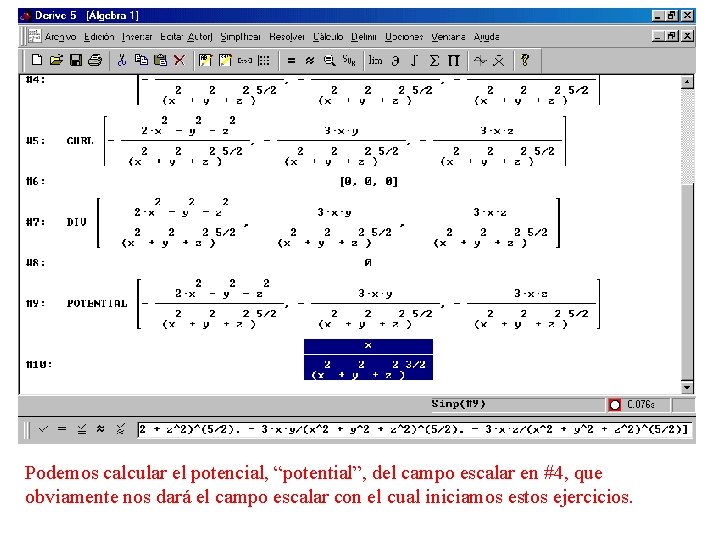Viewport: 720px width, 540px height.
Task: Integrate with the ∫ toolbar icon
Action: [x=414, y=60]
